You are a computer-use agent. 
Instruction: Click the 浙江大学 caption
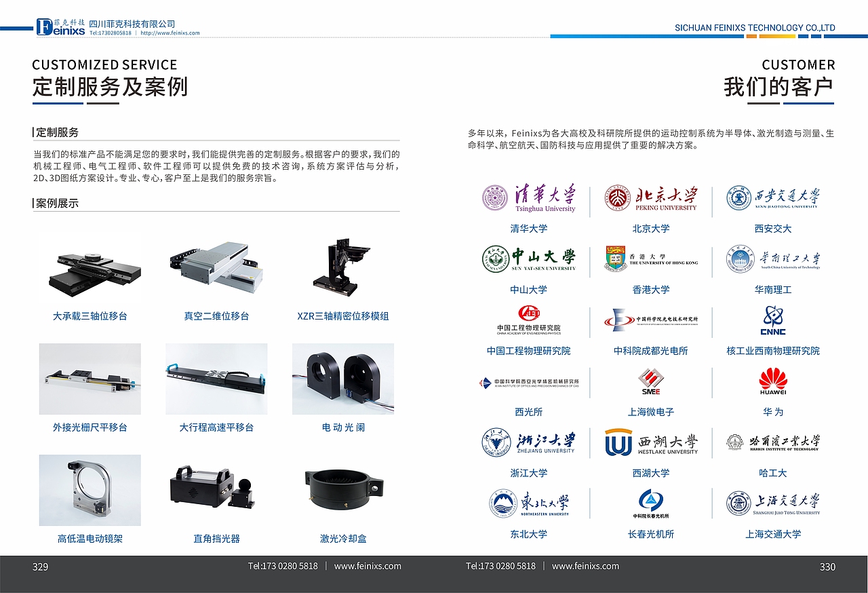pos(529,473)
